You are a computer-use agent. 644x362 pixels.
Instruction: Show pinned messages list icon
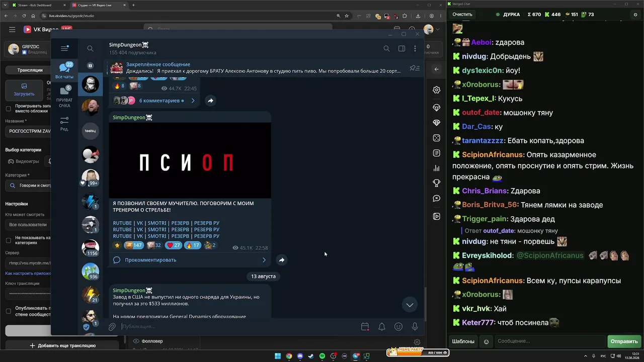[x=414, y=68]
